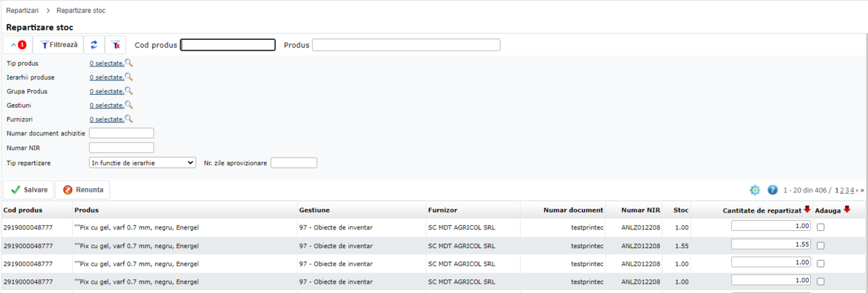This screenshot has height=293, width=868.
Task: Click red arrow next to Adauga header
Action: 846,210
